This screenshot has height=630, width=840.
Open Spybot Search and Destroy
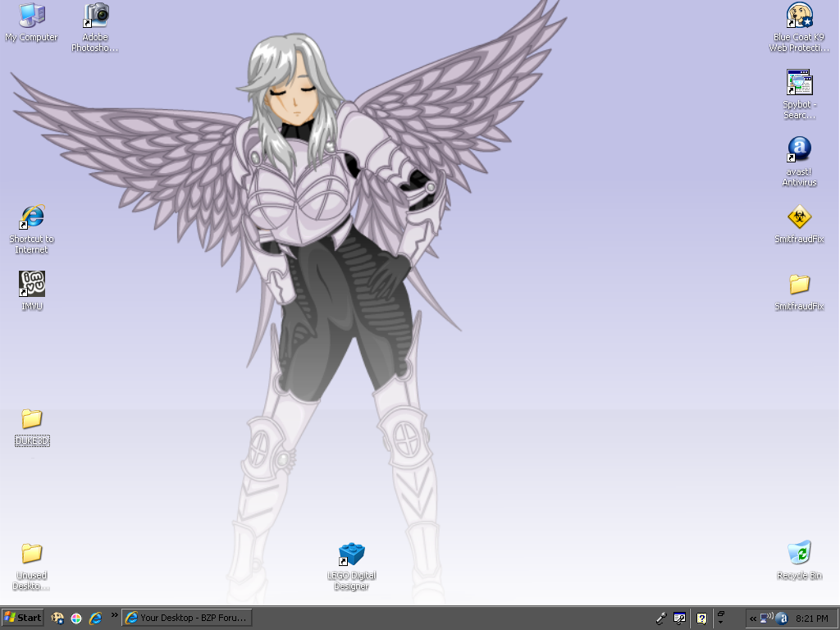799,82
